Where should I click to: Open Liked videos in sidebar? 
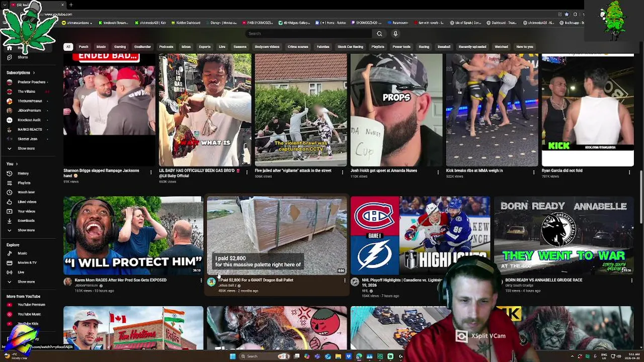coord(27,202)
